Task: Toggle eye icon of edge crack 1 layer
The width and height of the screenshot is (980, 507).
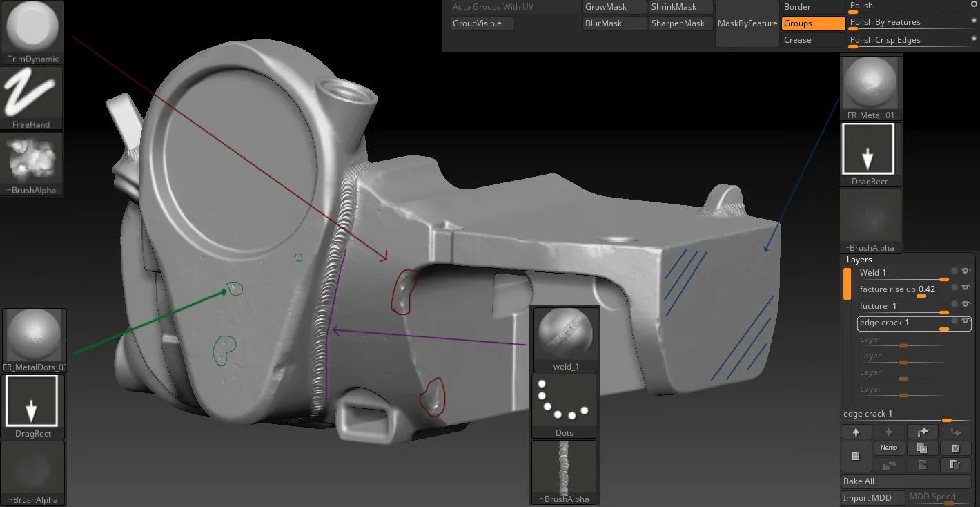Action: point(966,321)
